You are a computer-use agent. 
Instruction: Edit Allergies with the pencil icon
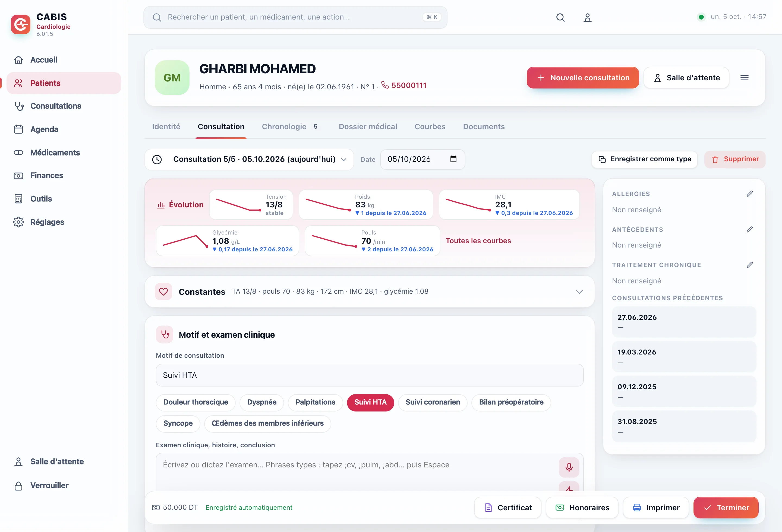(x=749, y=194)
